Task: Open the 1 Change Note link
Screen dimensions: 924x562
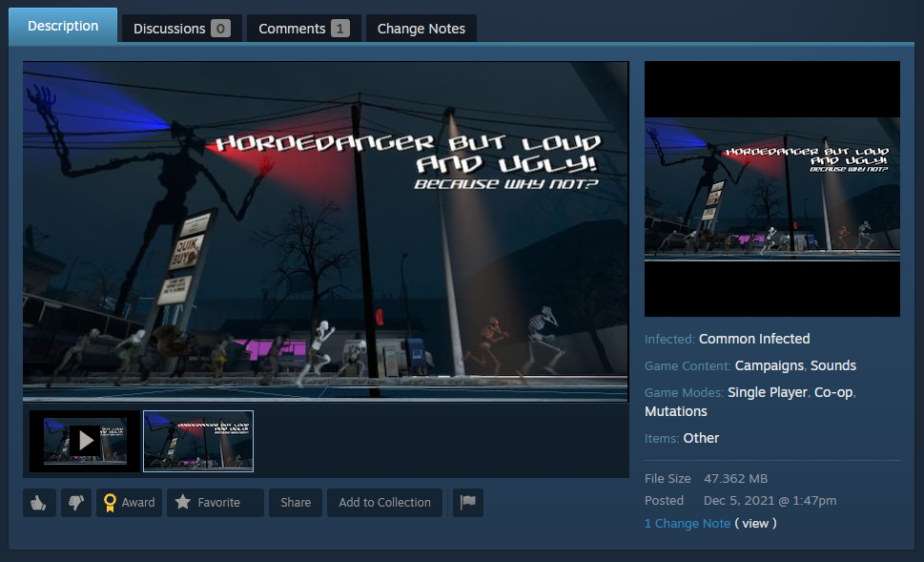Action: (x=688, y=523)
